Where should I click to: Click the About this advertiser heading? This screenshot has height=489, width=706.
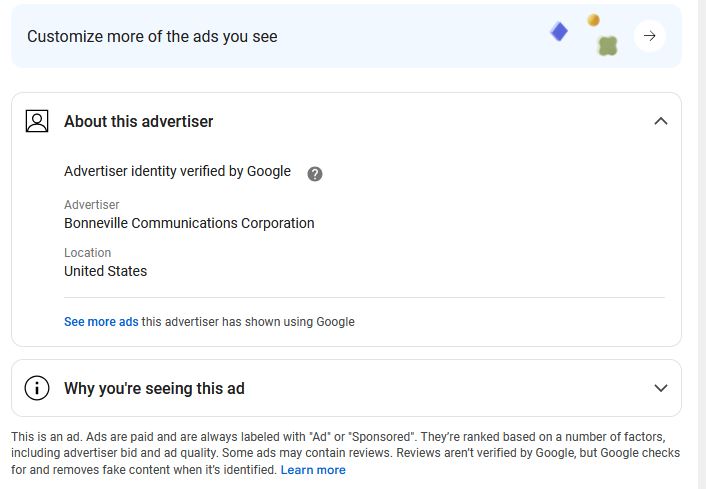pyautogui.click(x=139, y=121)
